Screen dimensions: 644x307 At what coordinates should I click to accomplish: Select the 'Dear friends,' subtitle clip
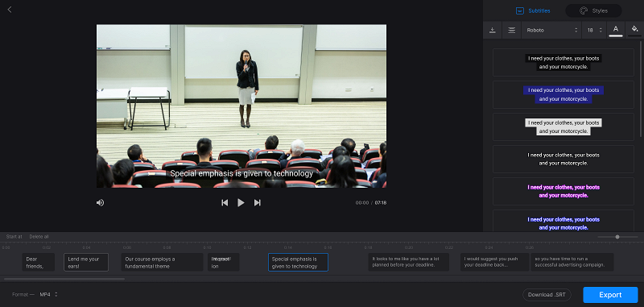[38, 262]
